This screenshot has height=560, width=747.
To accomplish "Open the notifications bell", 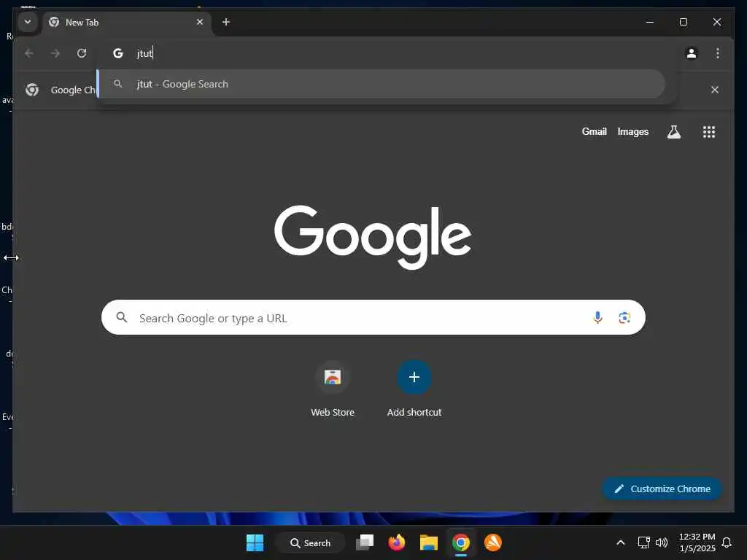I will (x=727, y=542).
